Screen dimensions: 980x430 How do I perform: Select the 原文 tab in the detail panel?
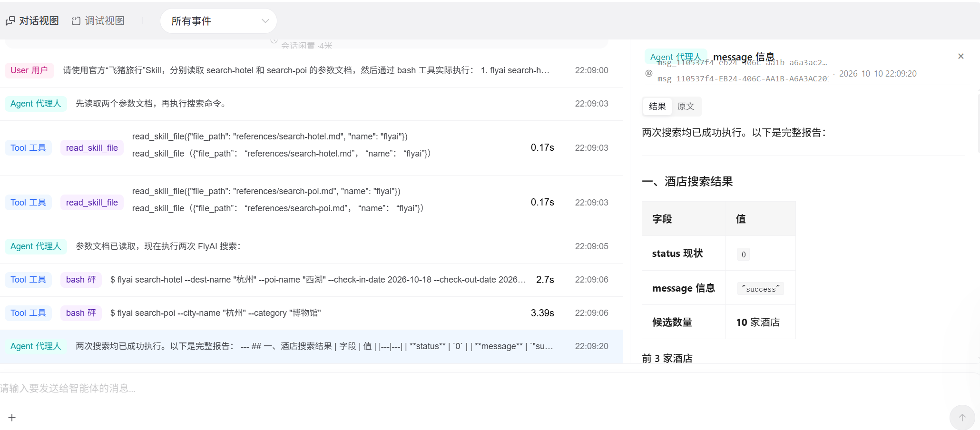[686, 107]
